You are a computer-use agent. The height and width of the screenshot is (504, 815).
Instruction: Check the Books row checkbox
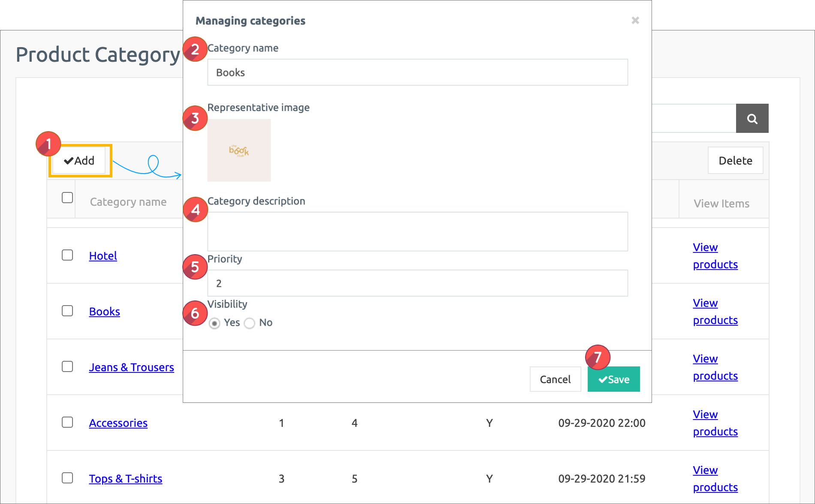point(67,311)
